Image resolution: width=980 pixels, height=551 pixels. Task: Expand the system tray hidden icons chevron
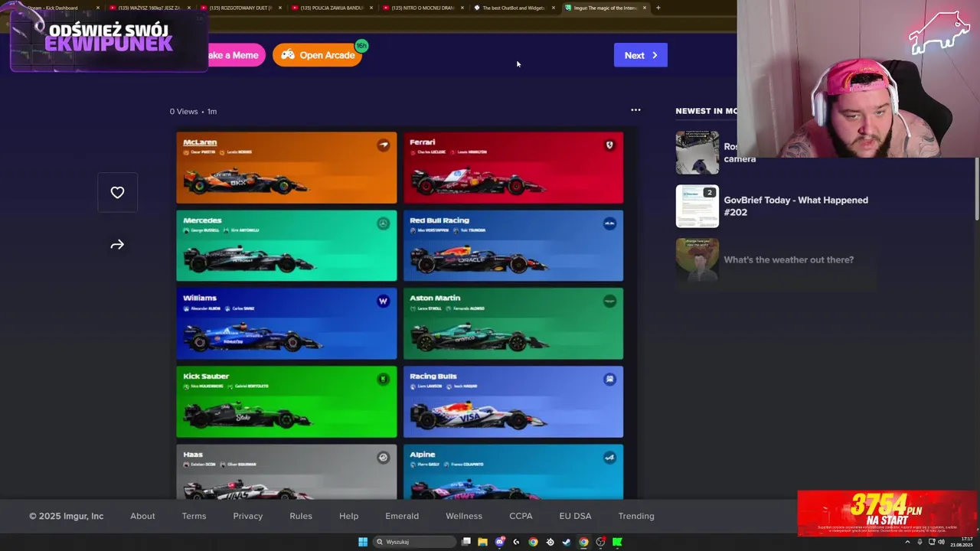click(x=908, y=542)
